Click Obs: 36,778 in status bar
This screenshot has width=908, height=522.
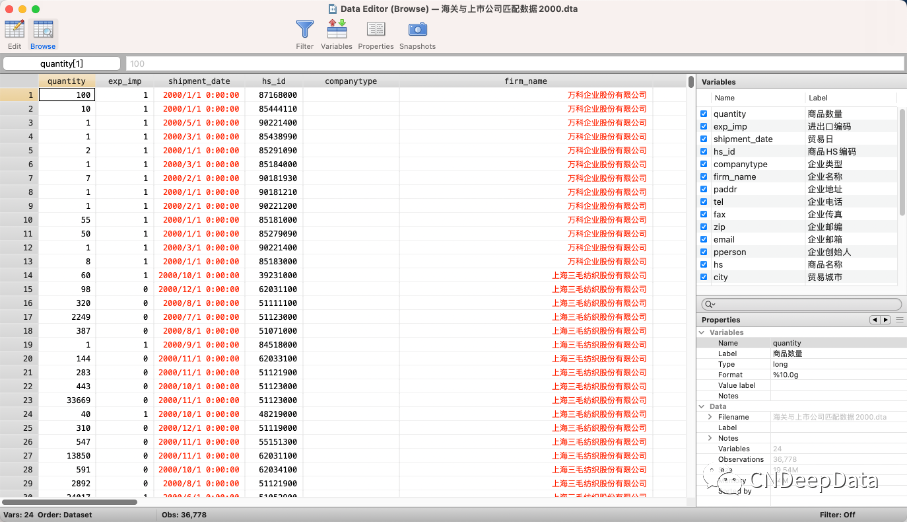coord(184,514)
